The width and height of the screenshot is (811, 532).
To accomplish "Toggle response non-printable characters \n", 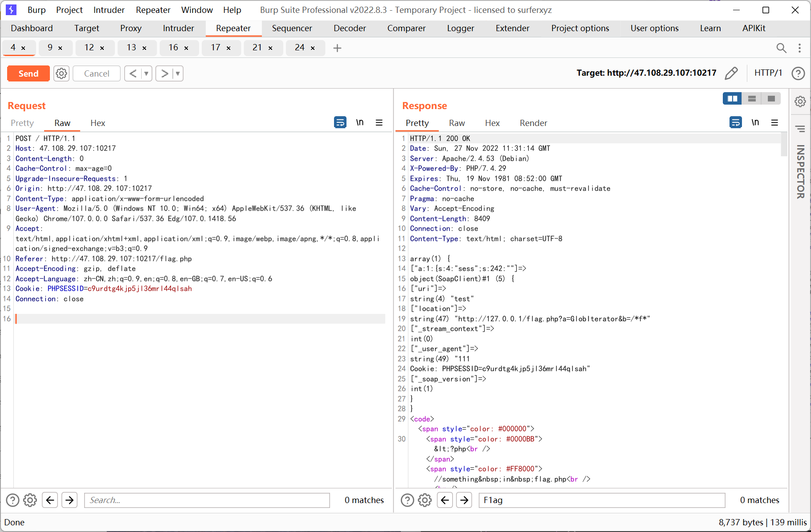I will (x=755, y=122).
